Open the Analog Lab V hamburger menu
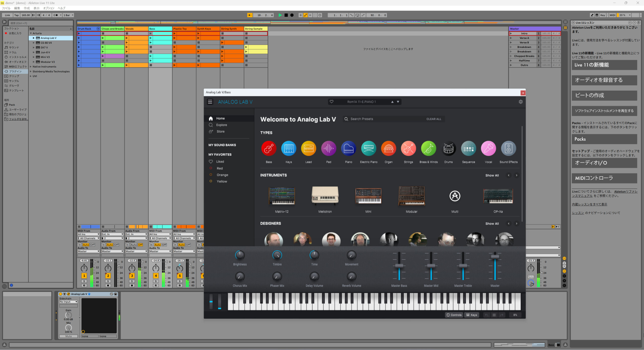This screenshot has height=350, width=644. click(210, 102)
